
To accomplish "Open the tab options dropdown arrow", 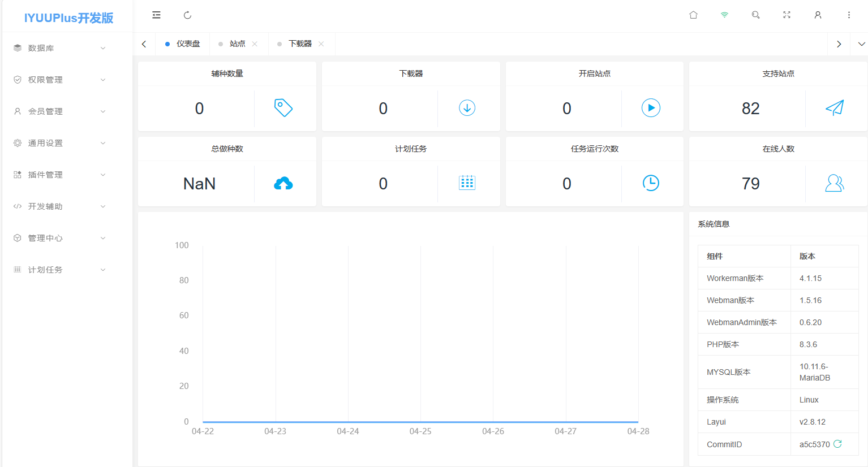I will (861, 44).
